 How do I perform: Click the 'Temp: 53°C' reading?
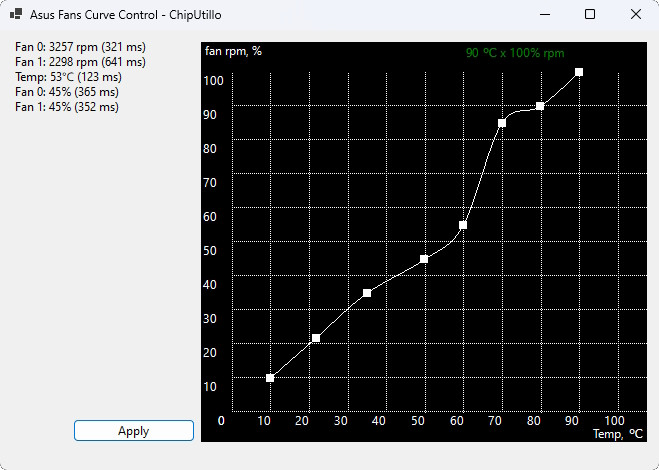(x=69, y=77)
